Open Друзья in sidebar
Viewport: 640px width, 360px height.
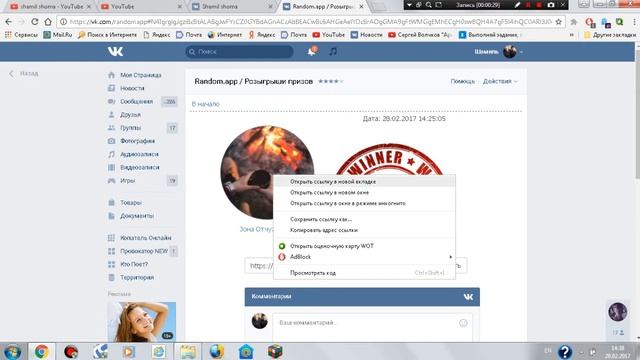[130, 115]
